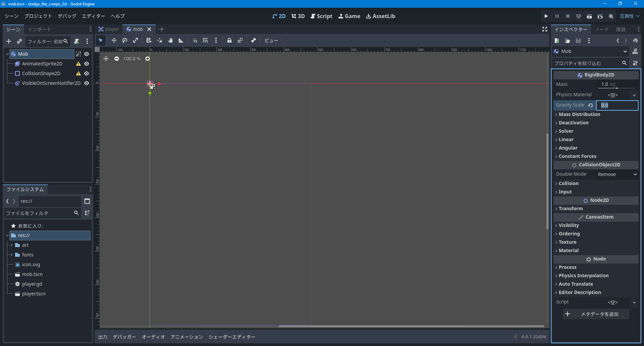Select the Select Mode arrow tool
This screenshot has height=346, width=644.
point(101,41)
